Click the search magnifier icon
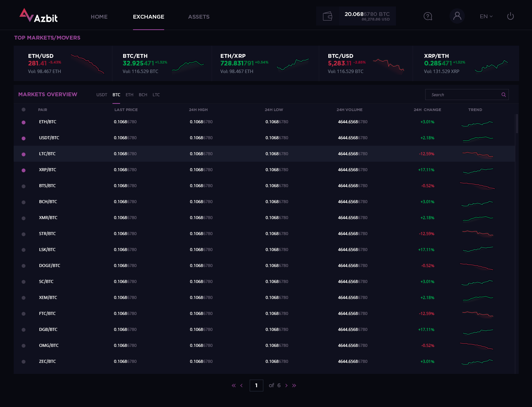532x407 pixels. [503, 95]
